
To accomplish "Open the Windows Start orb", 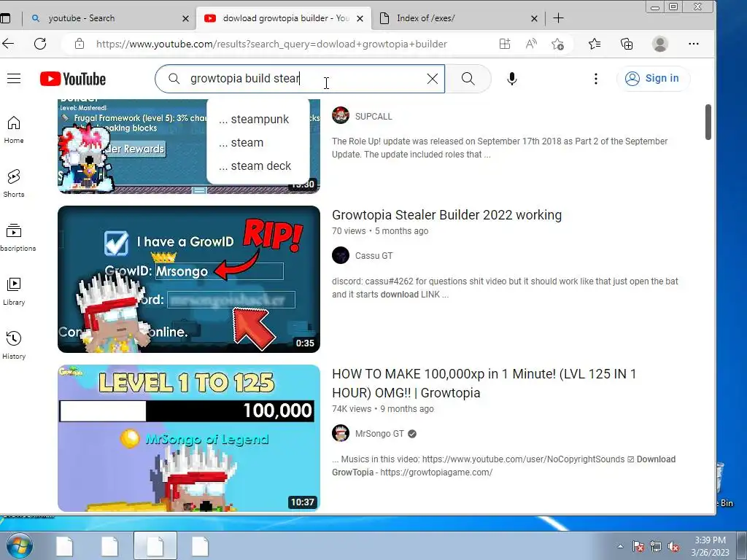I will tap(19, 545).
